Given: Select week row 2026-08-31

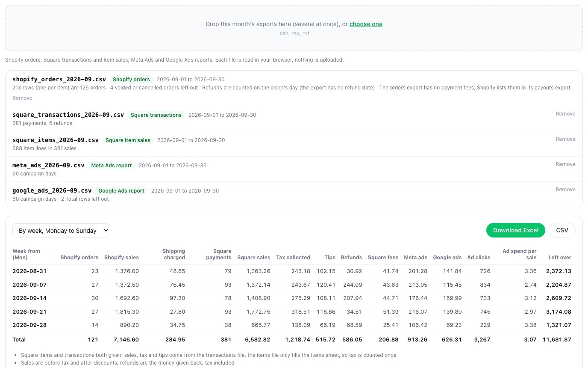Looking at the screenshot, I should (294, 271).
